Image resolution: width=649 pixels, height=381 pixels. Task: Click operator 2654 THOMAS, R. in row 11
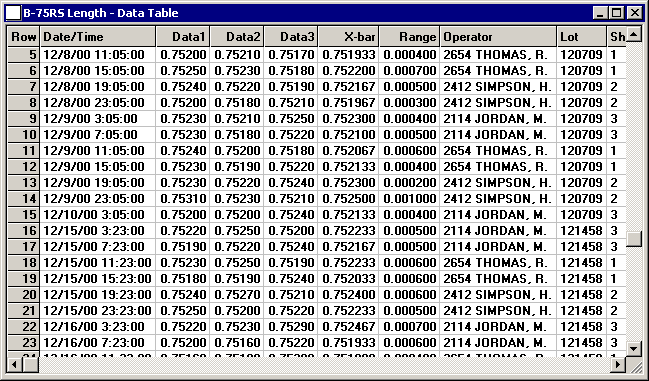[x=498, y=151]
